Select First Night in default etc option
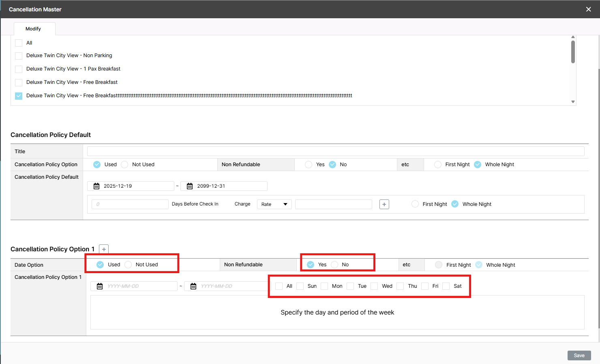 [438, 165]
